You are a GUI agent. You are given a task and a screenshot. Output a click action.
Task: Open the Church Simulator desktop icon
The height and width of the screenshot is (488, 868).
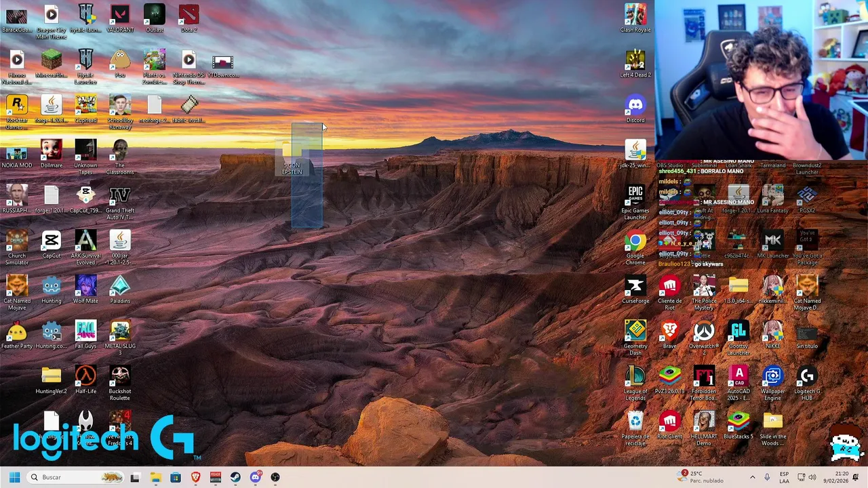(x=17, y=248)
